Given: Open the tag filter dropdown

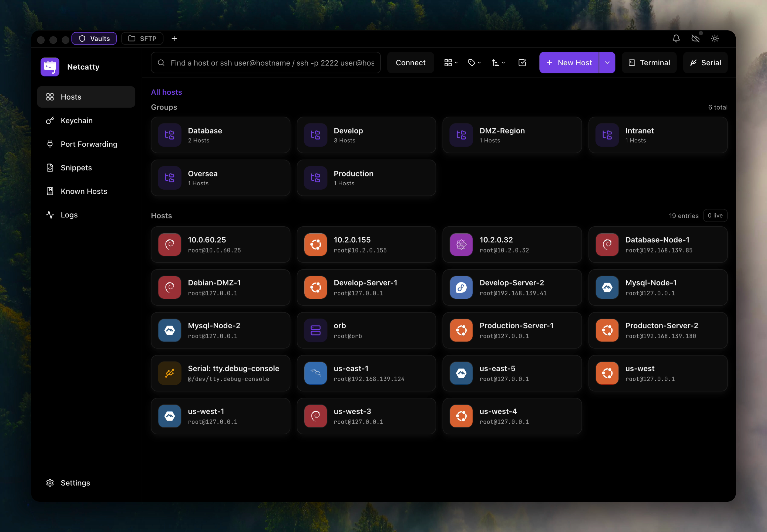Looking at the screenshot, I should [x=475, y=63].
